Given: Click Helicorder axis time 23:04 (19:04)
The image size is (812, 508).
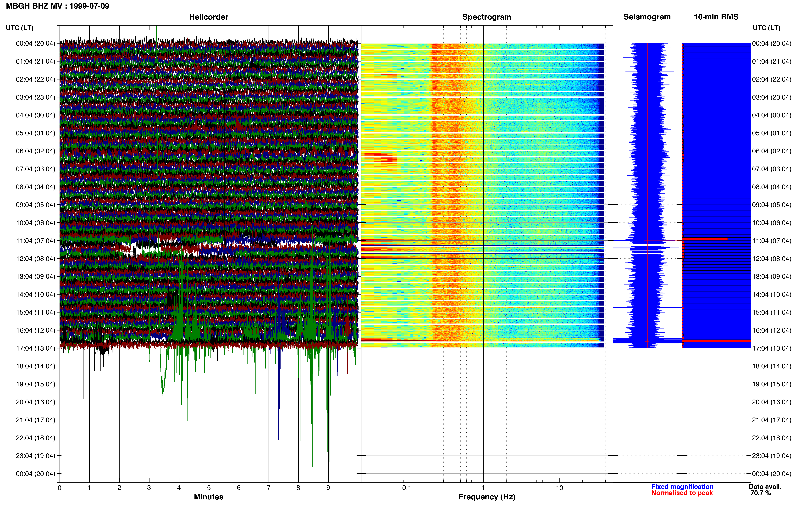Looking at the screenshot, I should pyautogui.click(x=36, y=456).
